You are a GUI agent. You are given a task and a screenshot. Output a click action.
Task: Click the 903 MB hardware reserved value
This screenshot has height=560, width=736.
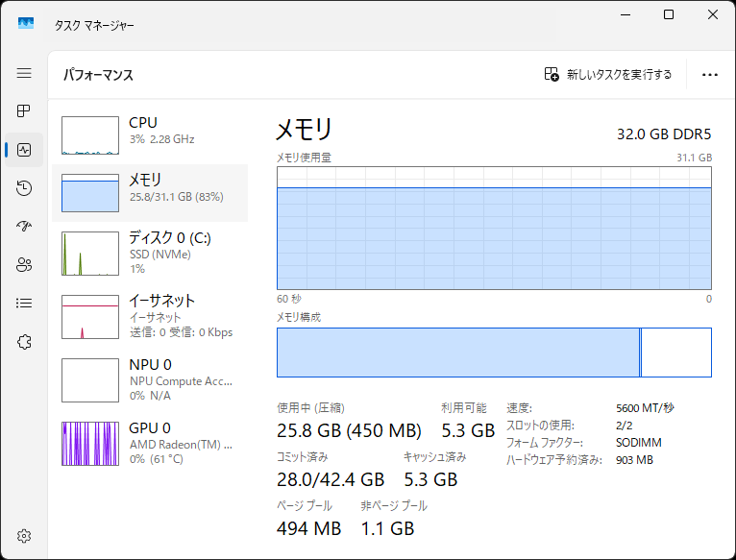pos(634,460)
